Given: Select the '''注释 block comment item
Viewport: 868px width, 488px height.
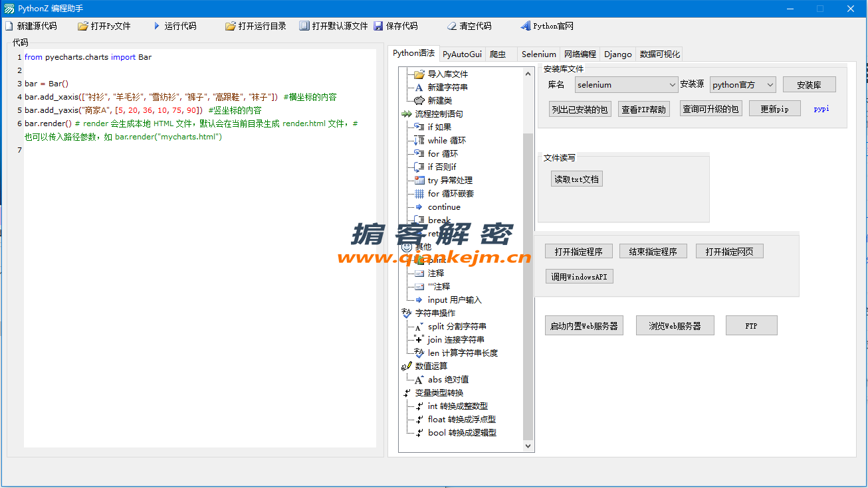Looking at the screenshot, I should (439, 286).
